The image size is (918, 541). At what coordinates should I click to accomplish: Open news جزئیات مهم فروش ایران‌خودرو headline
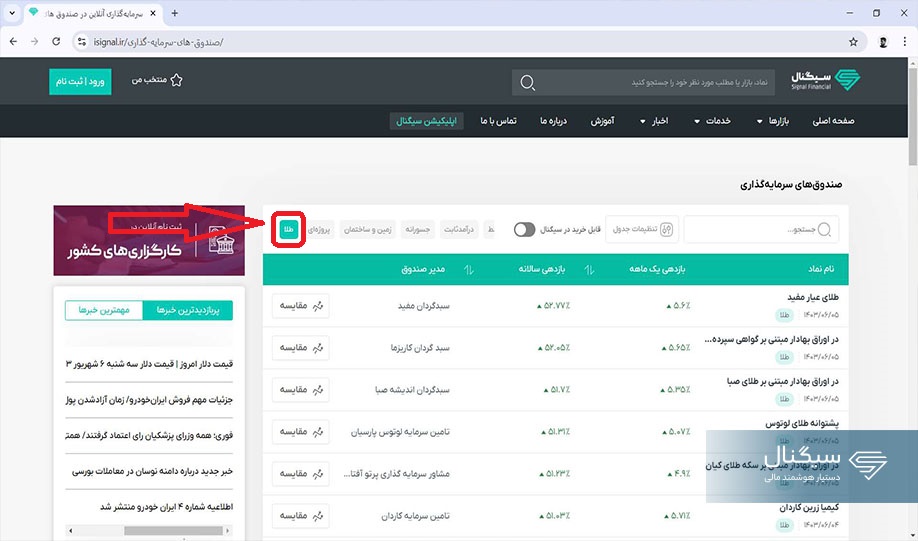click(149, 400)
